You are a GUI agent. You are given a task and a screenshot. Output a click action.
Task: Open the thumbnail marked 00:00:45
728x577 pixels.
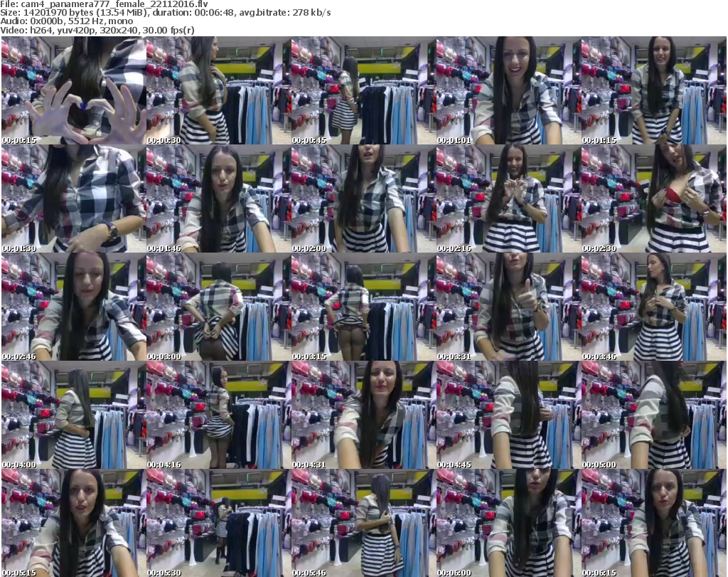(363, 91)
